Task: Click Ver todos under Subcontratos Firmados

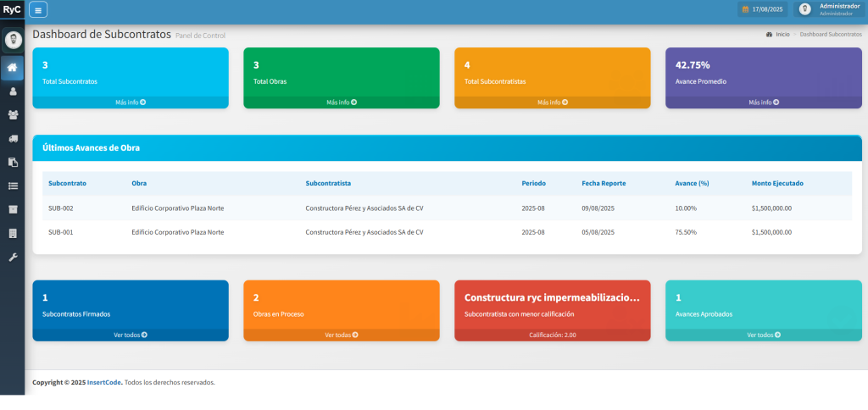Action: click(131, 335)
